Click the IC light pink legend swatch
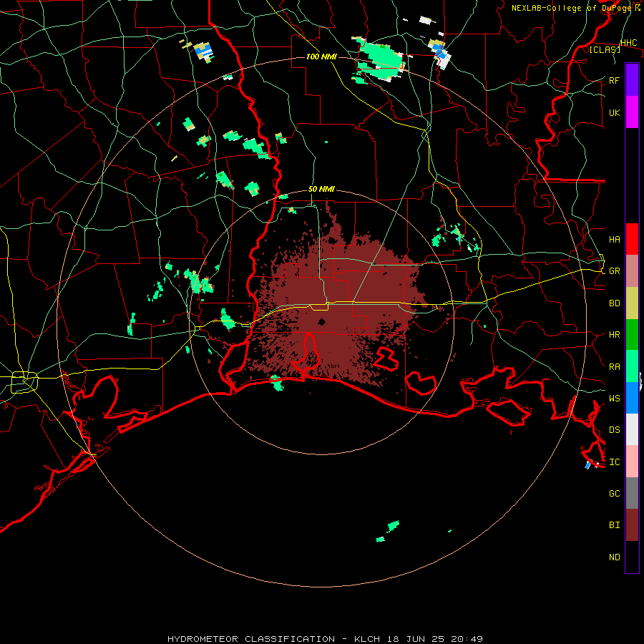Screen dimensions: 644x644 point(632,462)
